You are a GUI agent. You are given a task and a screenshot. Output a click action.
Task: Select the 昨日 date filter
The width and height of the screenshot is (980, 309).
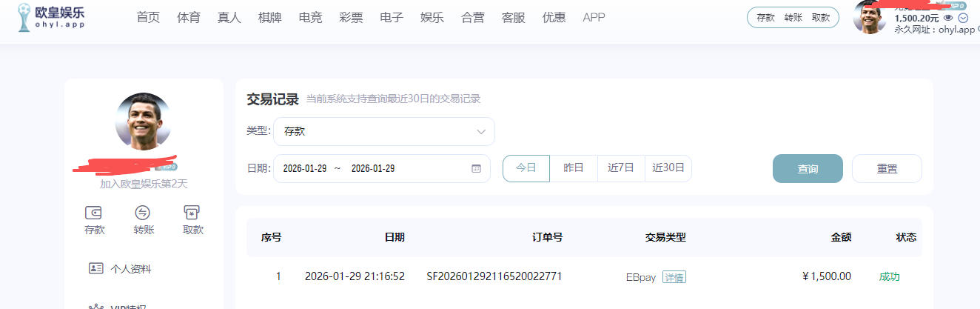[x=574, y=168]
